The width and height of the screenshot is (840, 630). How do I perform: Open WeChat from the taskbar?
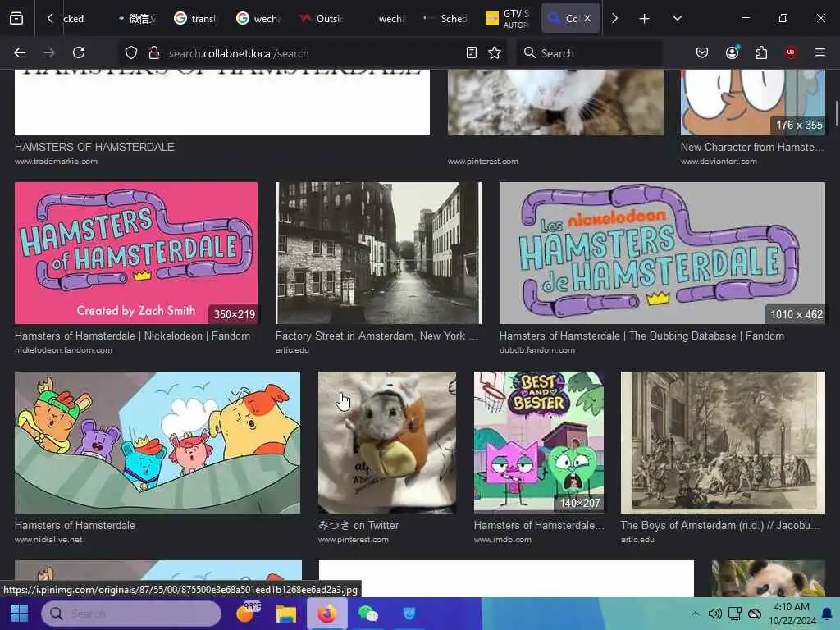(367, 614)
